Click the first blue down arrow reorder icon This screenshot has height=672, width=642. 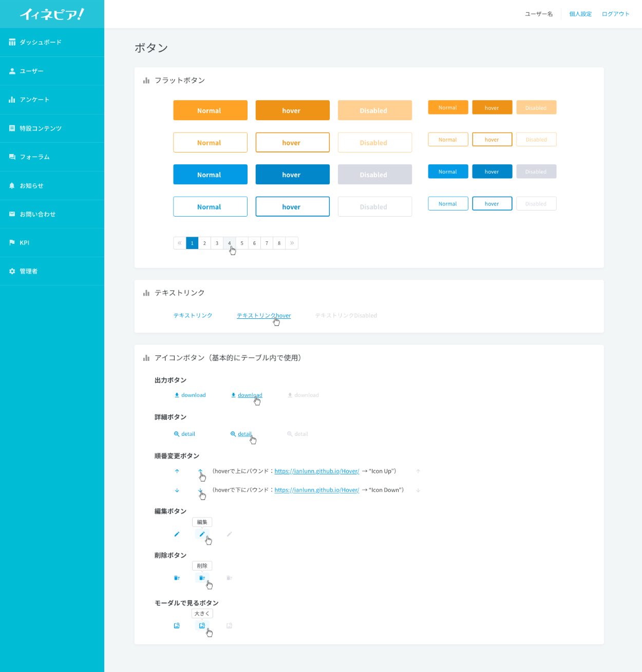tap(177, 490)
